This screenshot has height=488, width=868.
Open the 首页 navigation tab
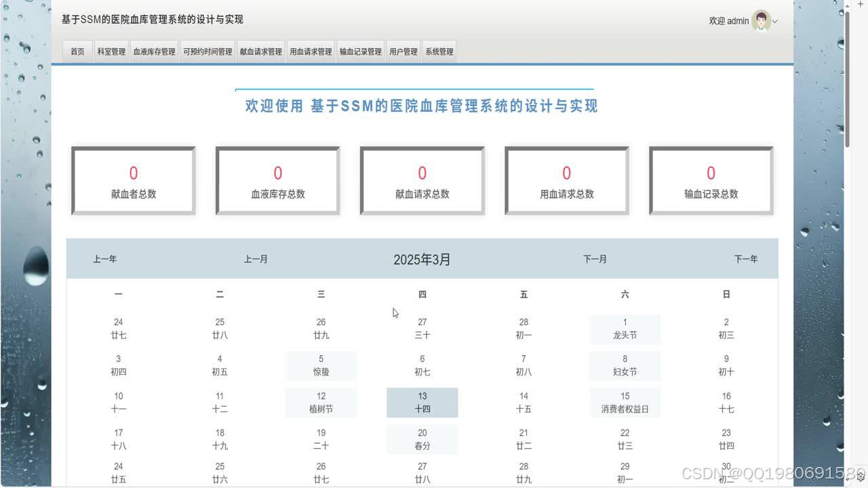[x=77, y=51]
